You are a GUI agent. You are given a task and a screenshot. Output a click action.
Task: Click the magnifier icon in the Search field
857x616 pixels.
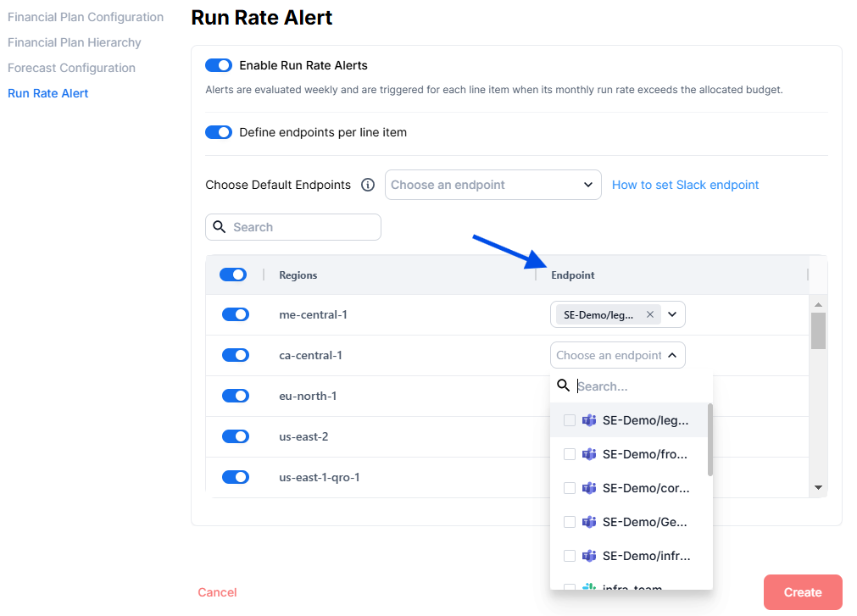(x=220, y=227)
